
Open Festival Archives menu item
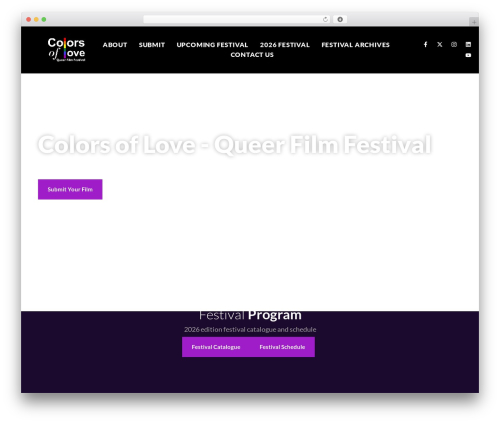[355, 45]
